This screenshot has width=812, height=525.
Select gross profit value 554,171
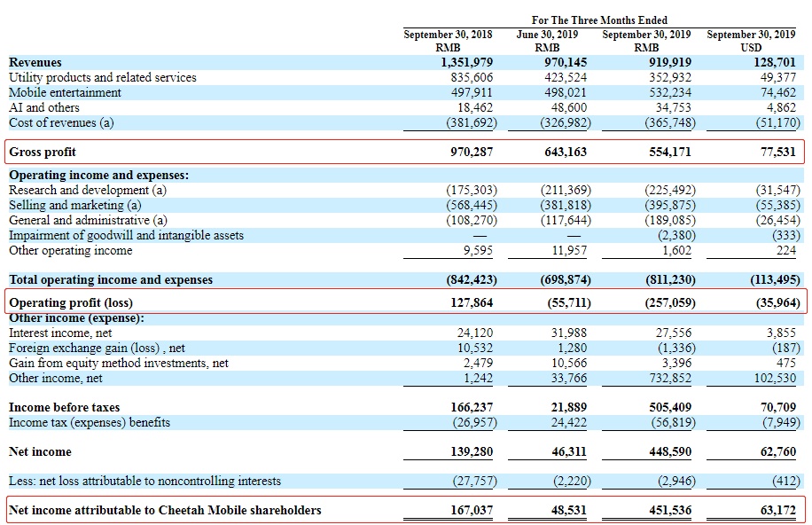[x=670, y=153]
